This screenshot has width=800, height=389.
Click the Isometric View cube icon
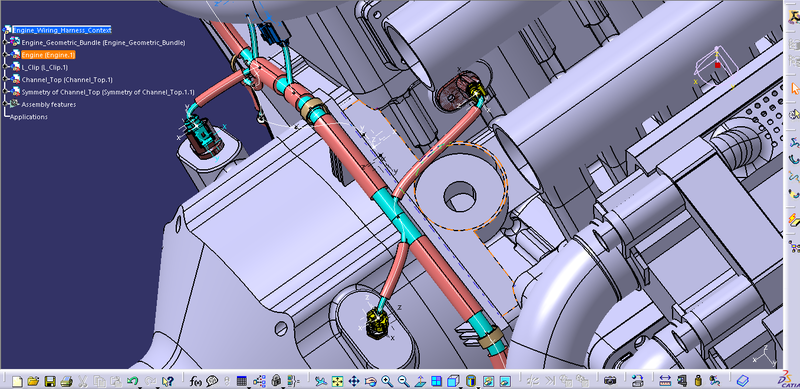point(453,380)
